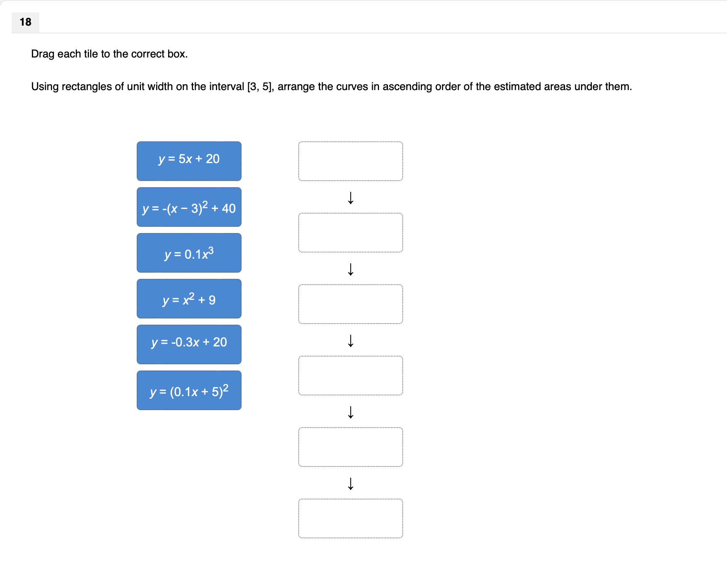Select the tile y = -(x − 3)² + 40
Viewport: 727px width, 588px height.
(x=189, y=207)
